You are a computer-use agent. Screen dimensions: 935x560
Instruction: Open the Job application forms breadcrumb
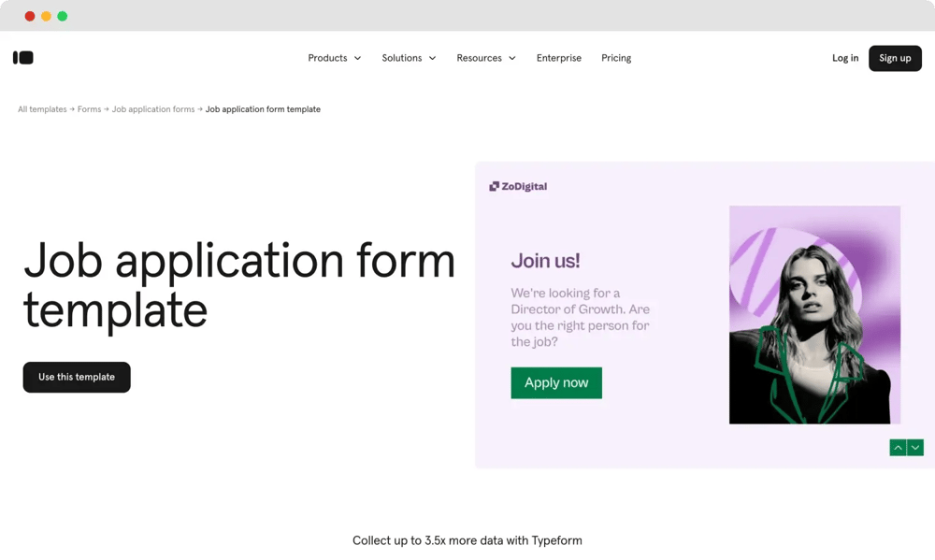(x=152, y=108)
